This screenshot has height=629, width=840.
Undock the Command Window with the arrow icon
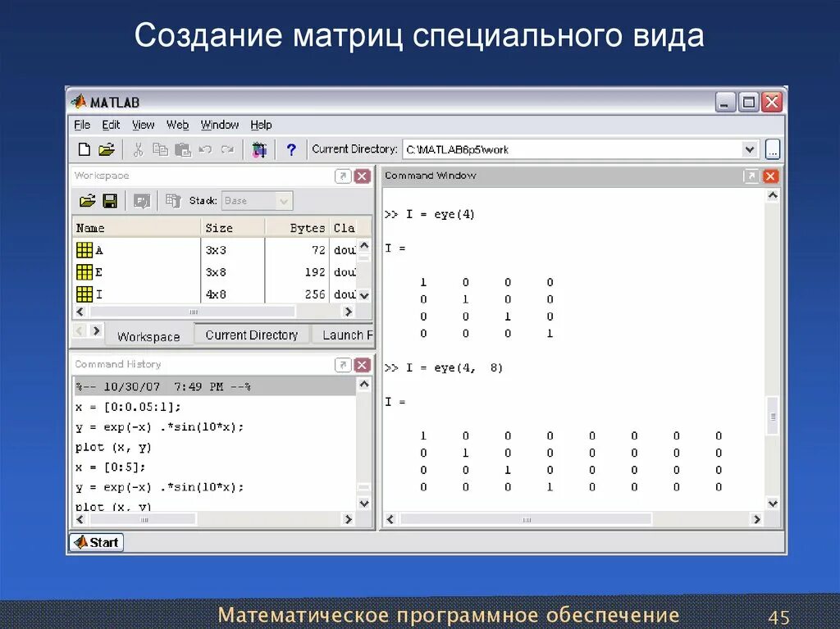(x=752, y=175)
